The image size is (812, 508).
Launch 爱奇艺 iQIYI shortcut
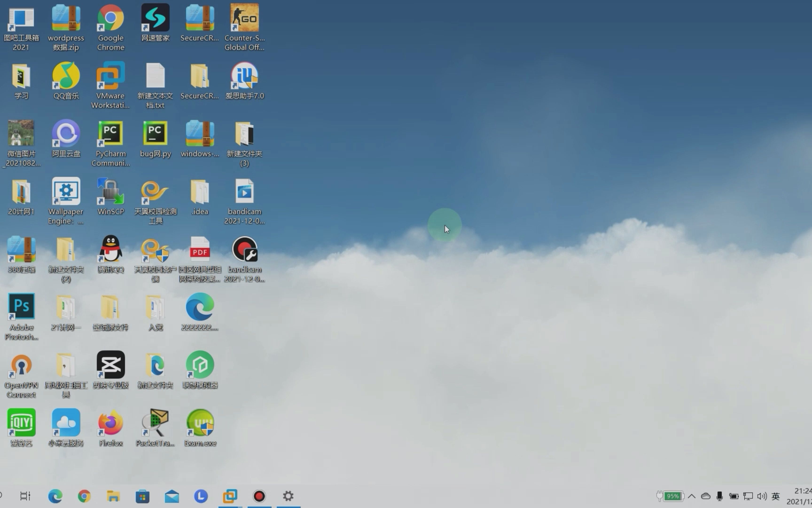pos(21,427)
